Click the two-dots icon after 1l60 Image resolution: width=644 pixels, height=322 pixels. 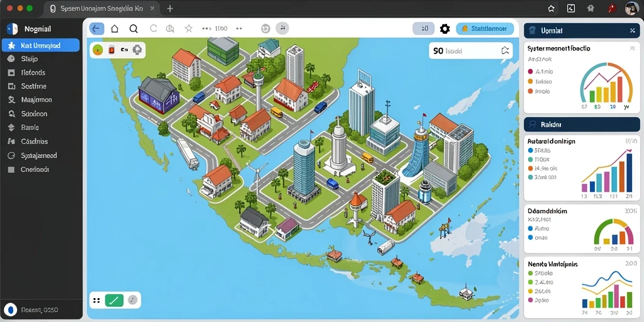pyautogui.click(x=239, y=29)
